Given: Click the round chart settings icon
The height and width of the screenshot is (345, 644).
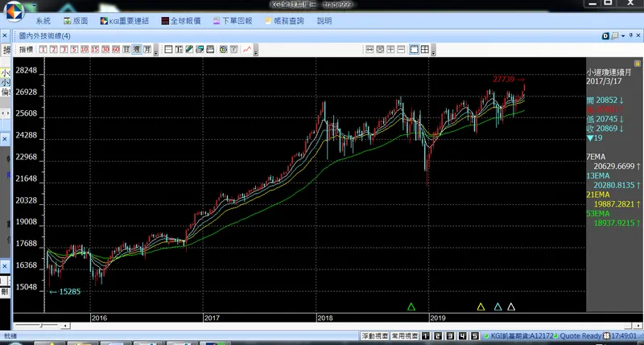Looking at the screenshot, I should pyautogui.click(x=224, y=50).
